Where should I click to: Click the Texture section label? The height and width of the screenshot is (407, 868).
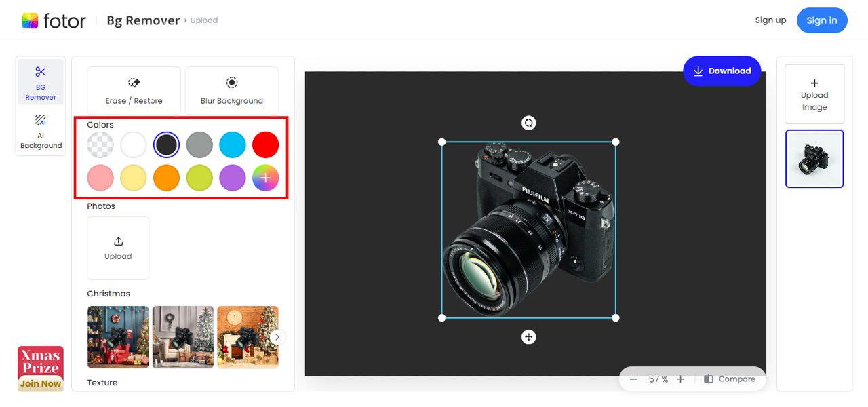(x=102, y=383)
